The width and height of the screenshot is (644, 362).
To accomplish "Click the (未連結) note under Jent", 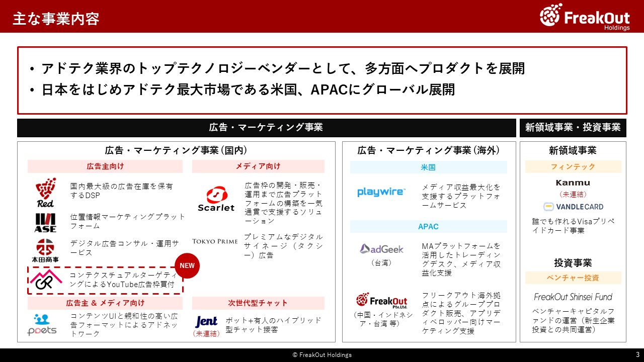I will pos(206,333).
